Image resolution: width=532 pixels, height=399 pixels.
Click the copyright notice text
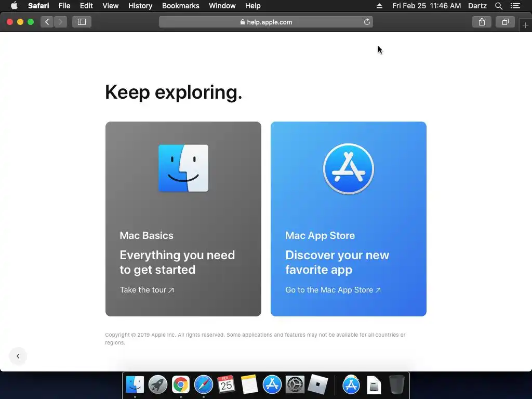tap(255, 339)
